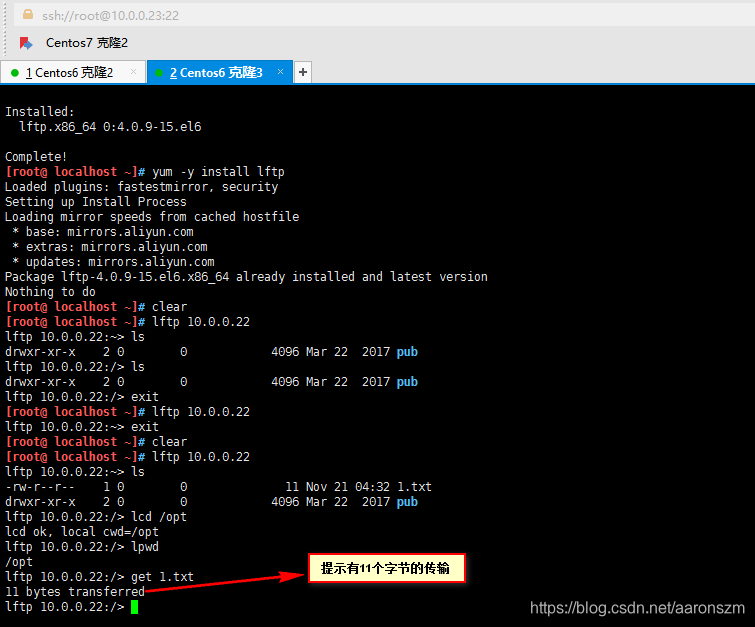Click the green terminal cursor at prompt
The image size is (755, 627).
pos(134,607)
